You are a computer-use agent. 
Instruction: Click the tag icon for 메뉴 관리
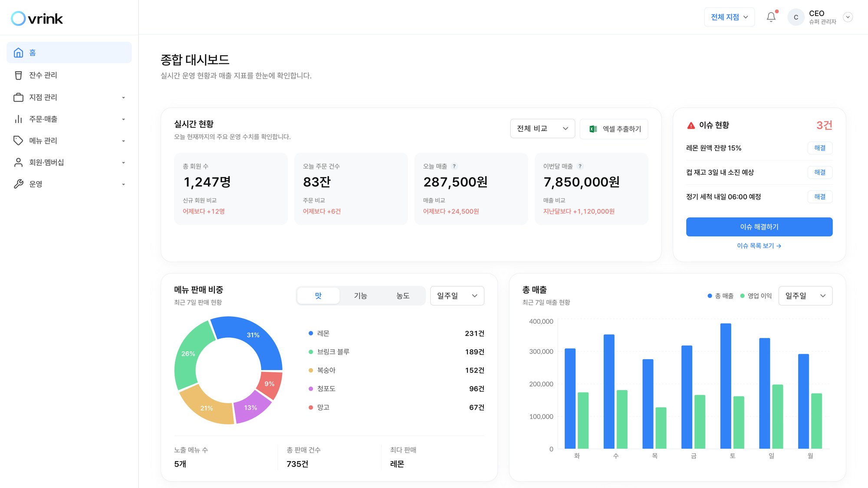tap(18, 141)
